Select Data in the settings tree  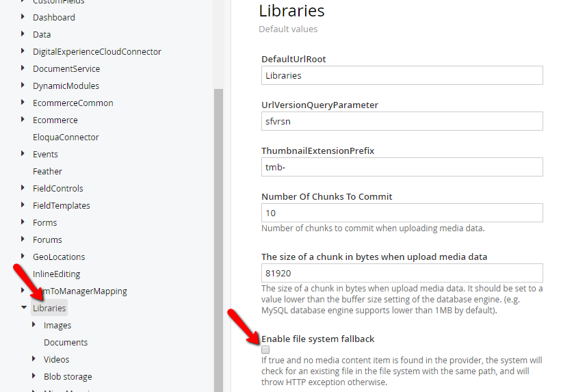(42, 35)
